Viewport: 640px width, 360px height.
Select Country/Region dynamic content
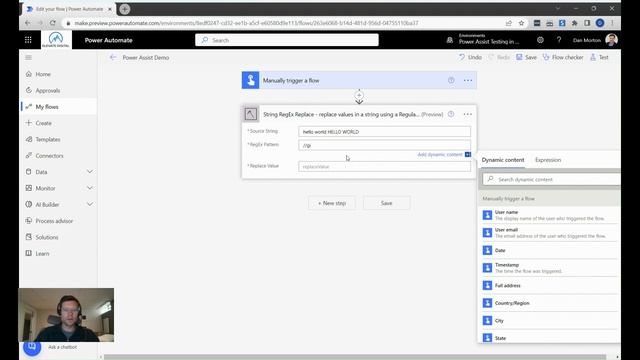tap(550, 303)
